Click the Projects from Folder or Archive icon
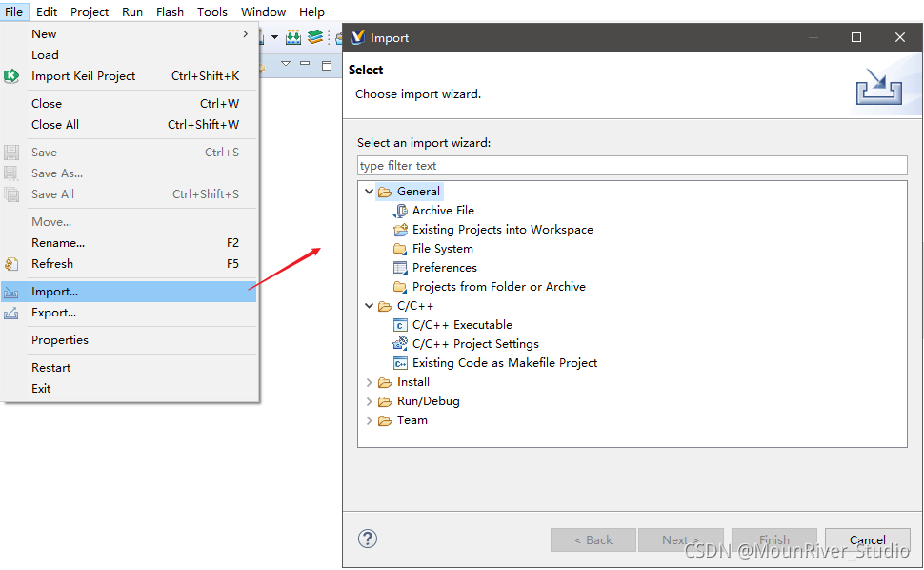 [400, 287]
